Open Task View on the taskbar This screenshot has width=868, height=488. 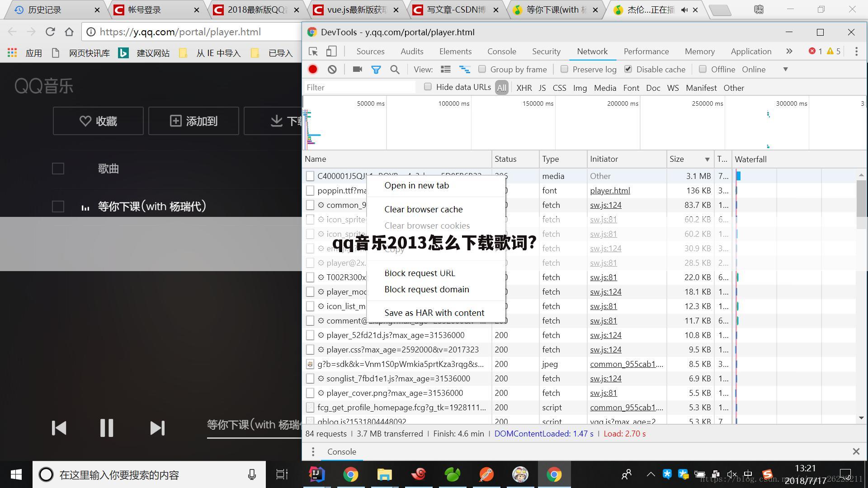pos(282,474)
